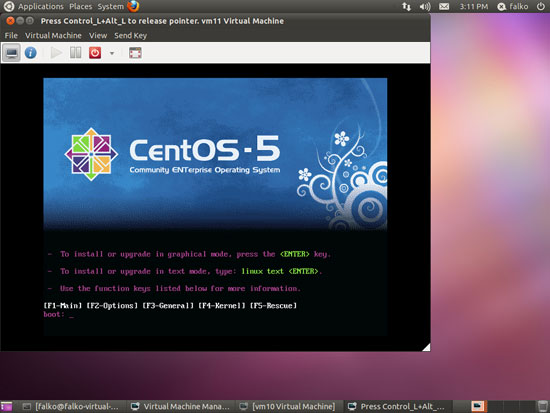Click the vm11 window title bar text
Viewport: 550px width, 413px height.
162,21
